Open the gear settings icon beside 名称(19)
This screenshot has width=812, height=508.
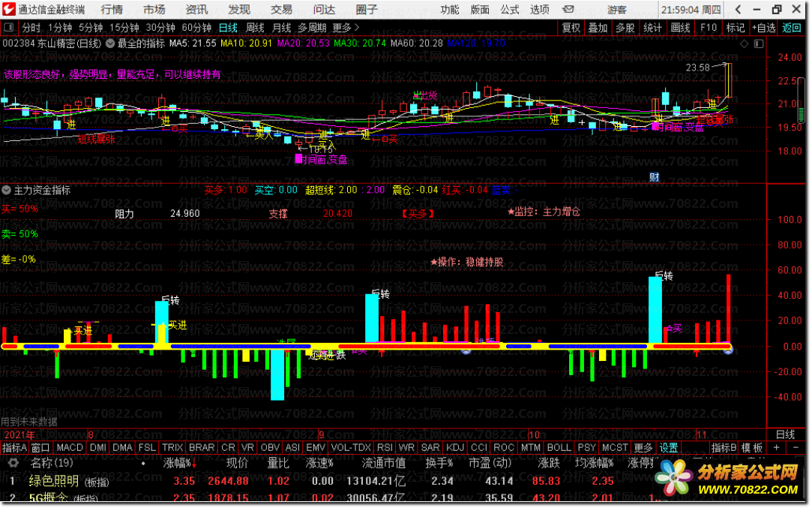pyautogui.click(x=13, y=463)
